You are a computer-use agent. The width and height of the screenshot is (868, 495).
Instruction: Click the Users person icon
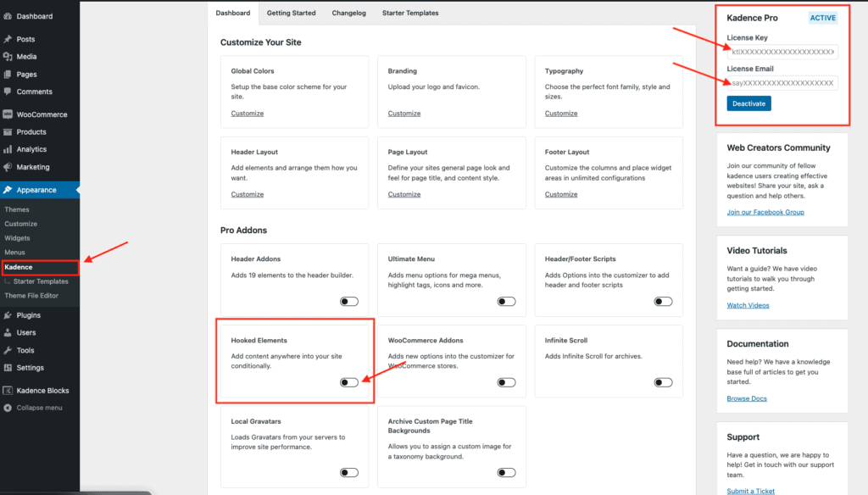click(x=8, y=333)
